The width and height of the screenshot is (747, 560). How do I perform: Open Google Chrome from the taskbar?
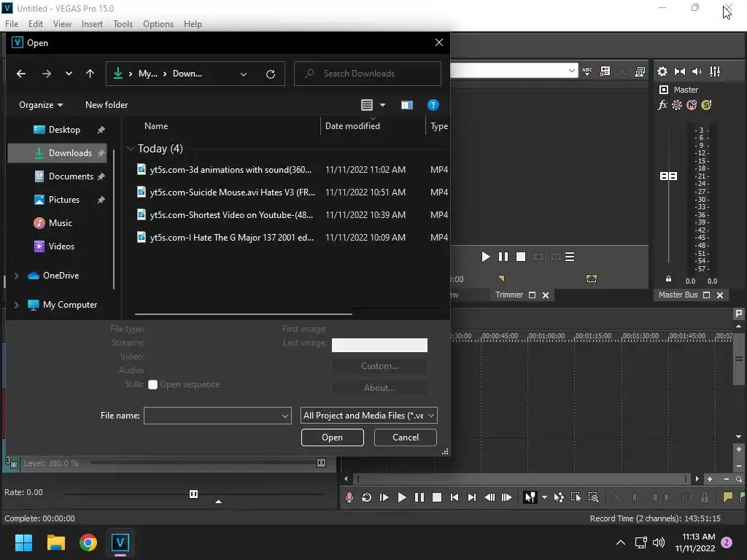(88, 542)
